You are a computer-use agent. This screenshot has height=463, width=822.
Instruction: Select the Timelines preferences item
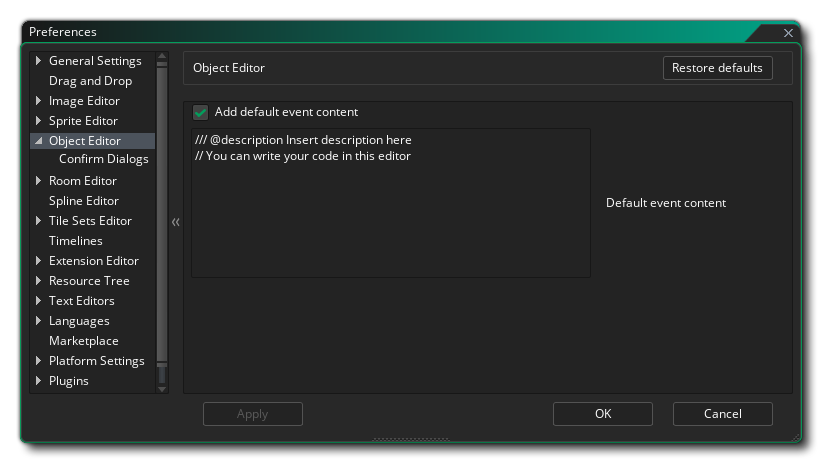[75, 241]
